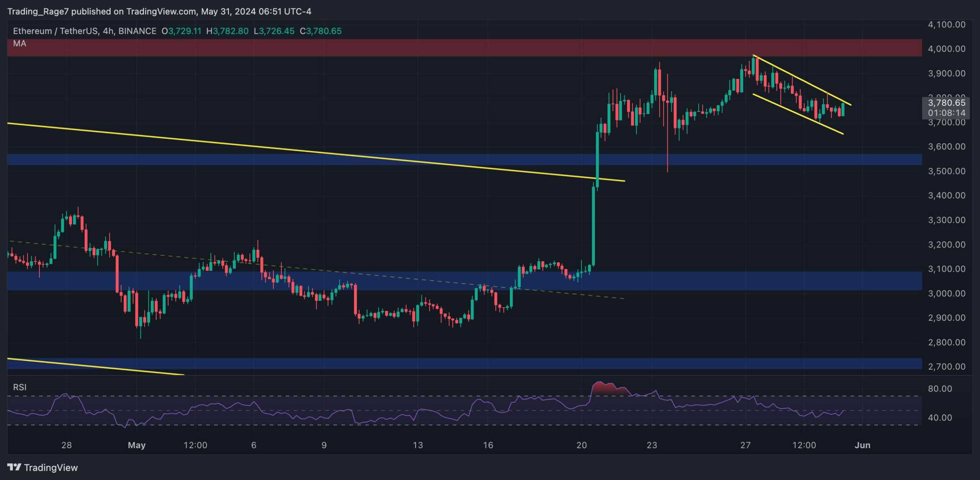Click the TradingView brand text
The height and width of the screenshot is (480, 980).
(x=51, y=467)
